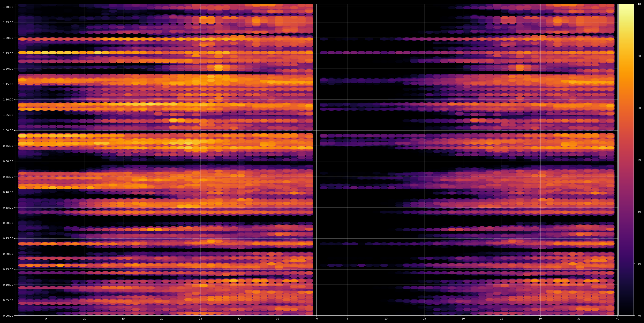Viewport: 644px width, 323px height.
Task: Select the −60 colorbar tick label
Action: pos(638,264)
